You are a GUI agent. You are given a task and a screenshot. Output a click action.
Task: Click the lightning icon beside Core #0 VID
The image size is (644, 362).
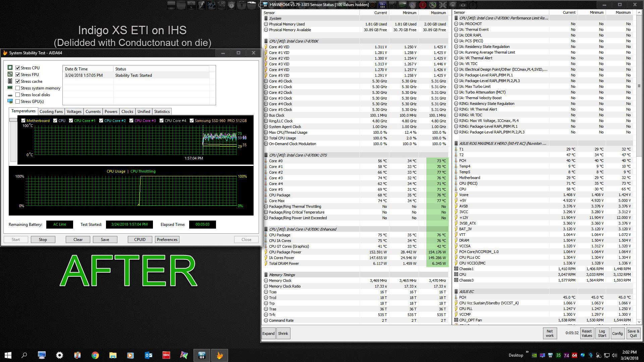click(x=266, y=47)
